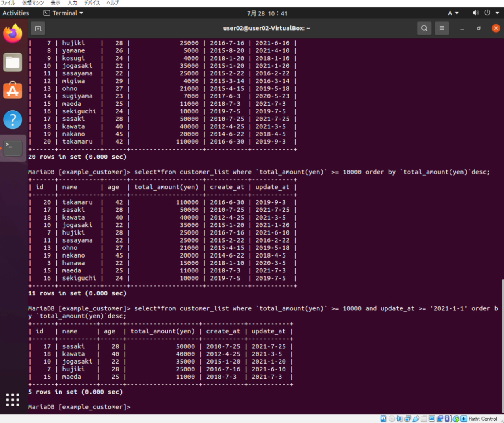Show Applications grid
Viewport: 504px width, 423px height.
coord(12,400)
